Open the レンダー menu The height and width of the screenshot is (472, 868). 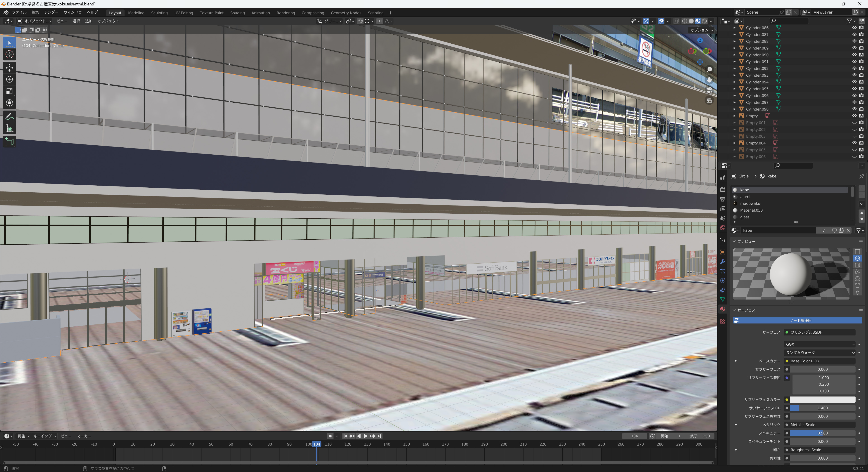(51, 12)
